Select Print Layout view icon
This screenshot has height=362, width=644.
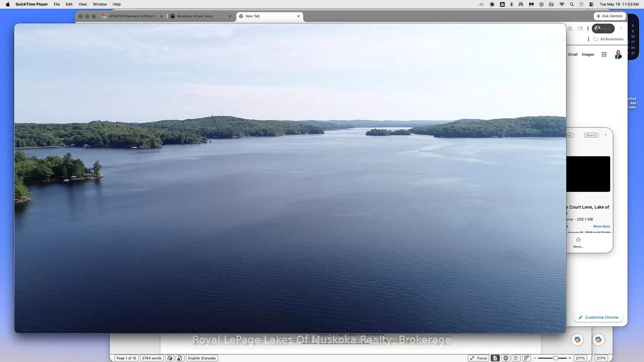[495, 358]
